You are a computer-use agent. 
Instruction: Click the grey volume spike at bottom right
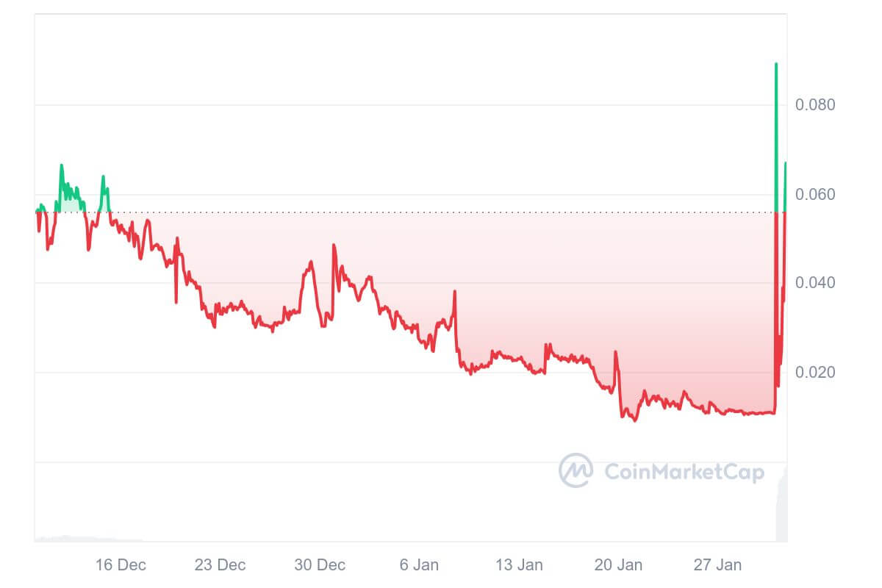tap(783, 507)
